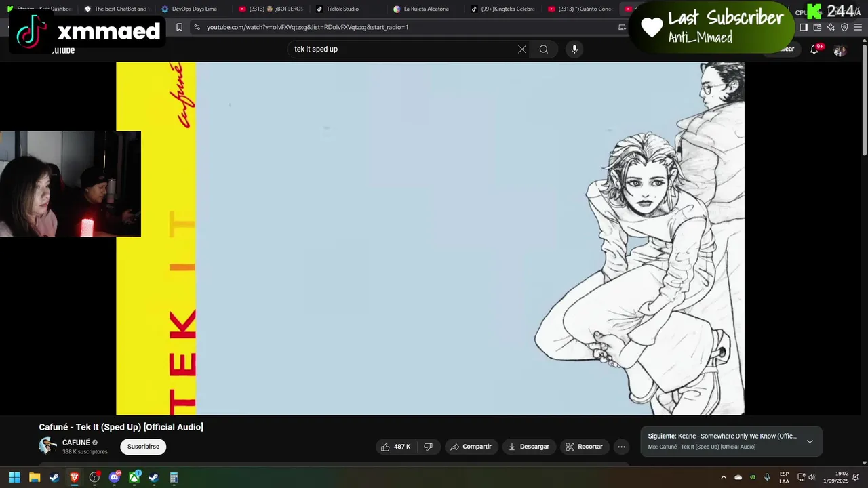Switch to The best ChatBot tab

(x=115, y=9)
